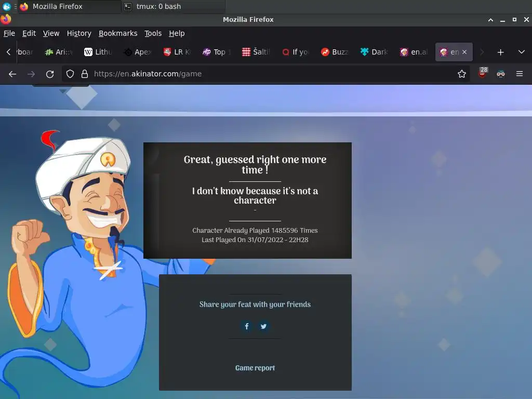Viewport: 532px width, 399px height.
Task: Switch to the Dark tab
Action: (x=375, y=52)
